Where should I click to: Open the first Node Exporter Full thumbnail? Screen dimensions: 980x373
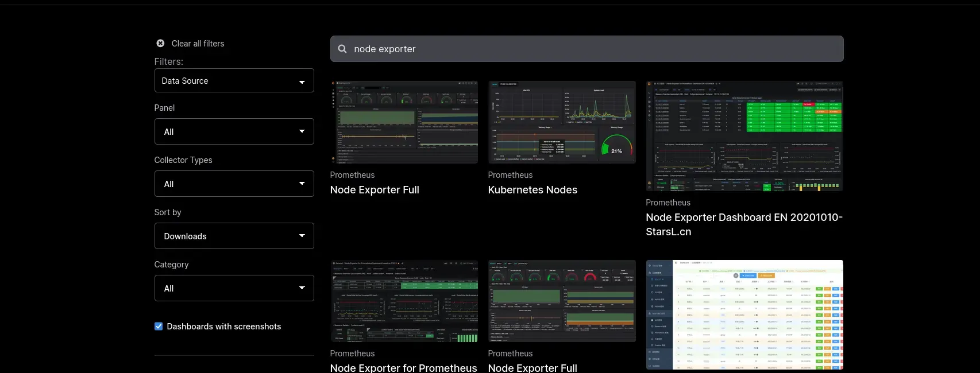pyautogui.click(x=404, y=122)
